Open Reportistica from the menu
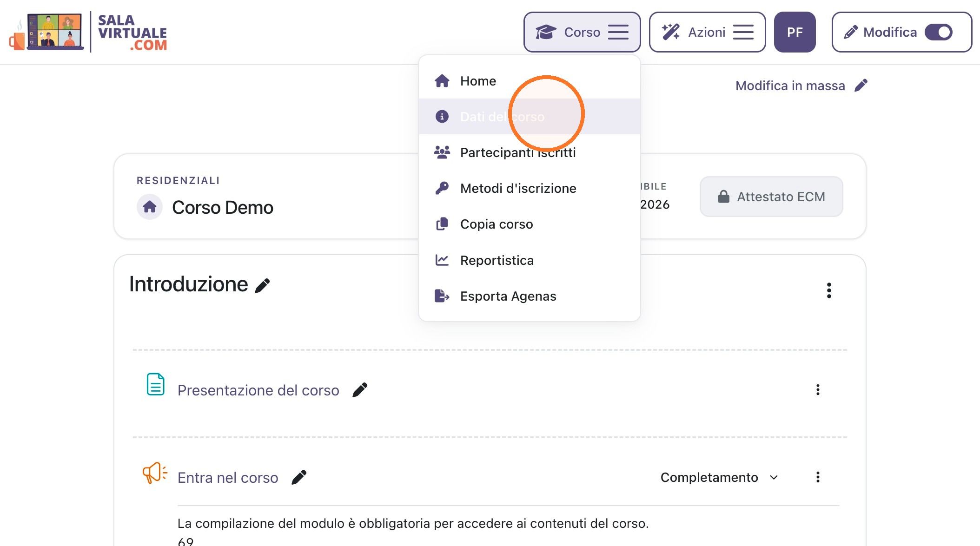980x546 pixels. coord(529,260)
